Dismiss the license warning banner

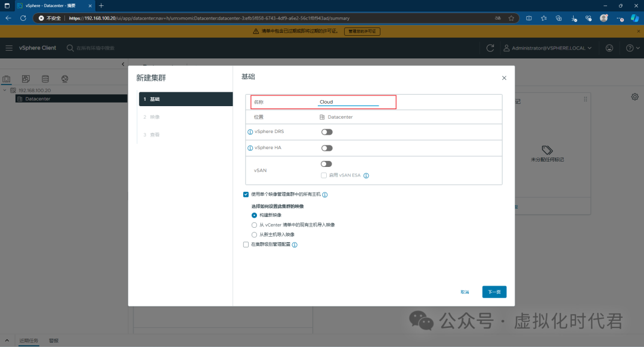coord(638,31)
